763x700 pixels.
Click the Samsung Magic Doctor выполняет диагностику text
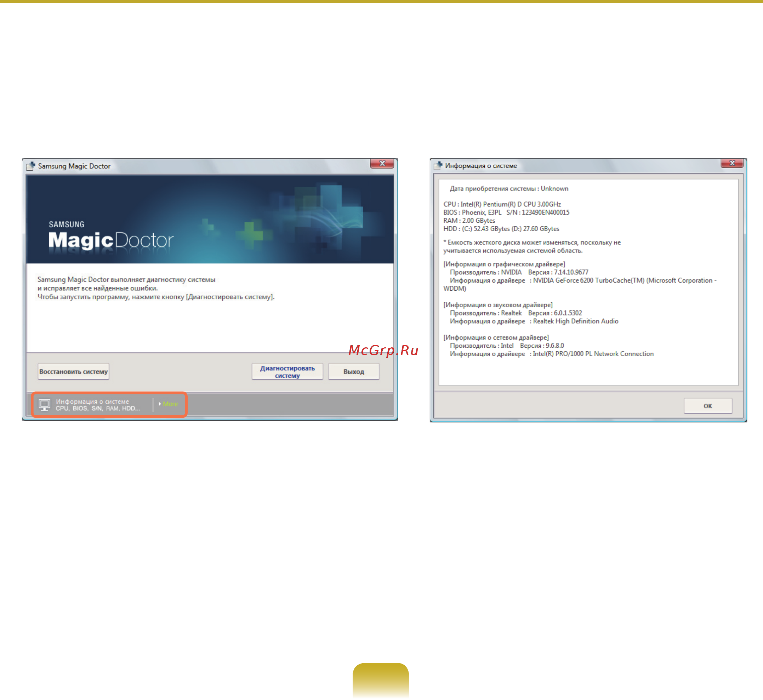click(x=126, y=280)
